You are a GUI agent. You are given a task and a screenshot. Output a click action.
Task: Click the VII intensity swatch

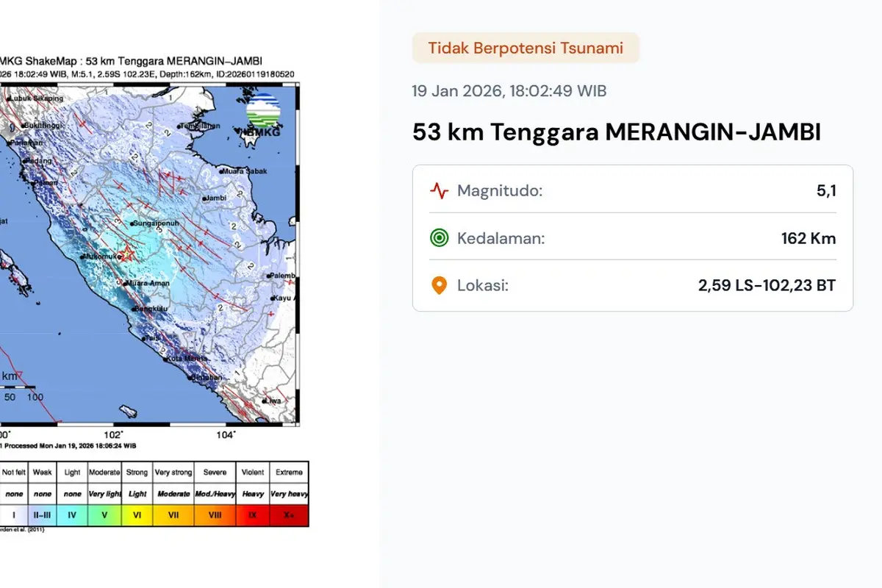[173, 515]
